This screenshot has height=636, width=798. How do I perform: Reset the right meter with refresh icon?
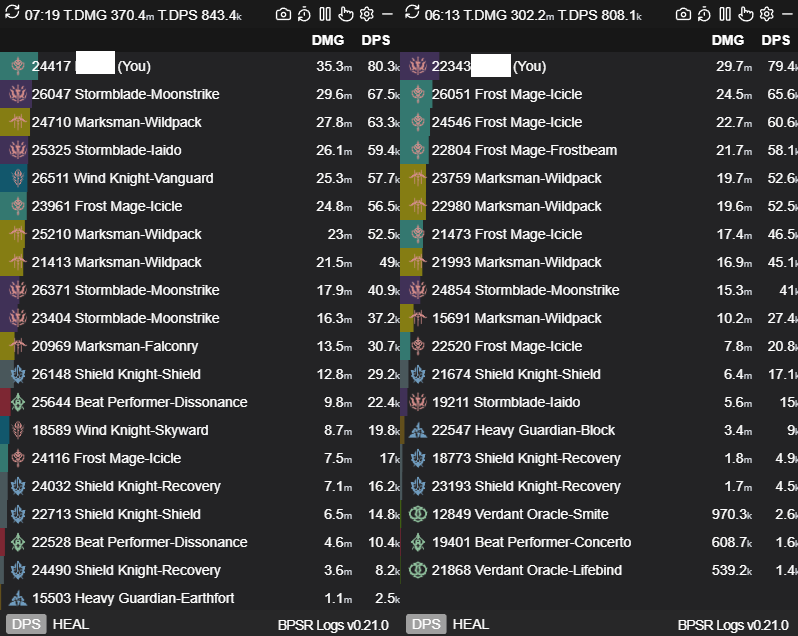412,12
